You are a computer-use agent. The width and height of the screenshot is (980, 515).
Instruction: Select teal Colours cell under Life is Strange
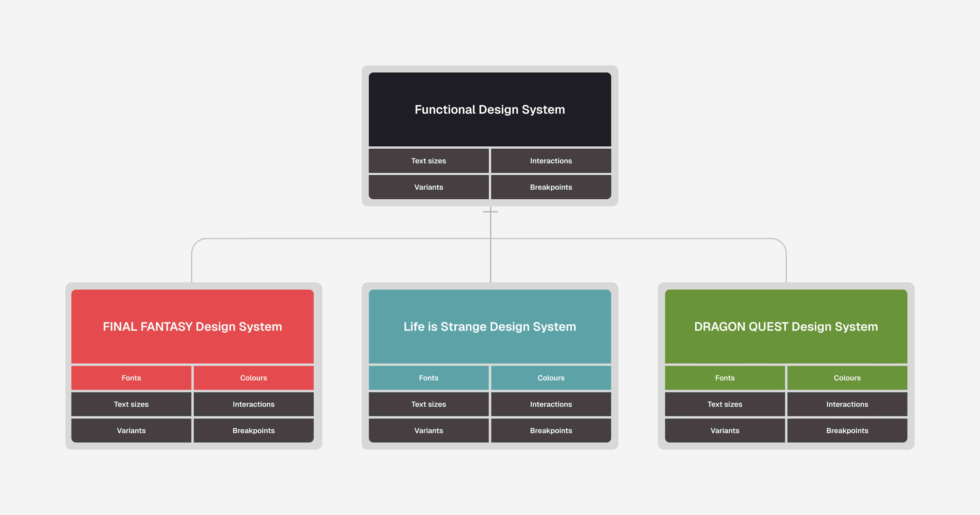coord(551,378)
